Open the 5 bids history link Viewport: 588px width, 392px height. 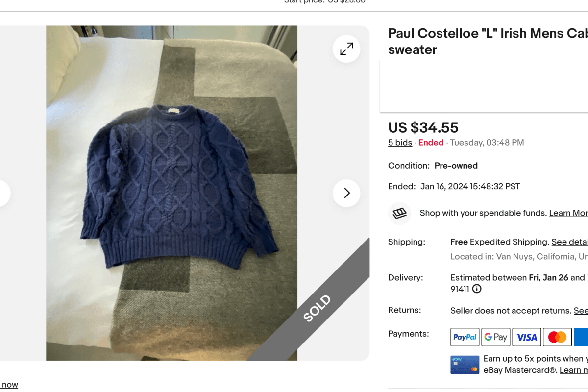[x=400, y=143]
